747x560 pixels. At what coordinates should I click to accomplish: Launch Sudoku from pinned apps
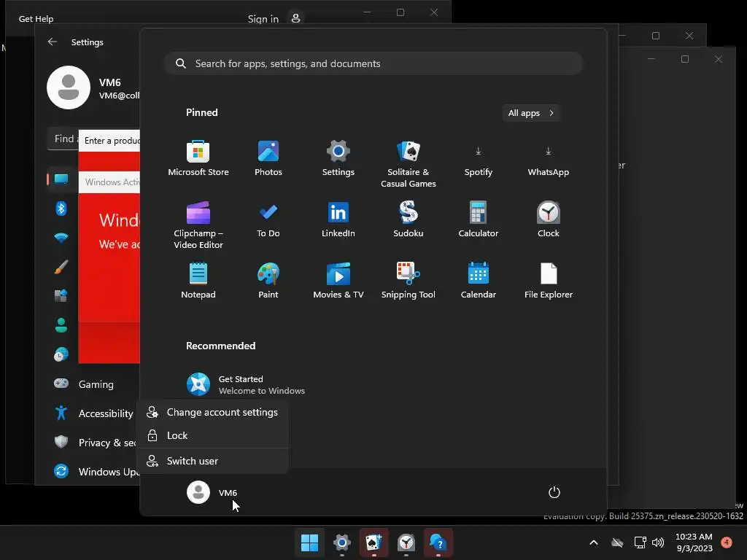[409, 219]
